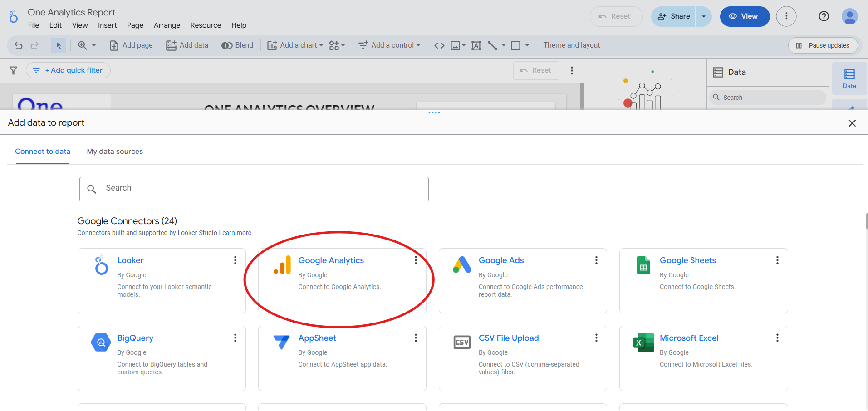Open CSV File Upload options menu
The height and width of the screenshot is (411, 868).
point(596,338)
